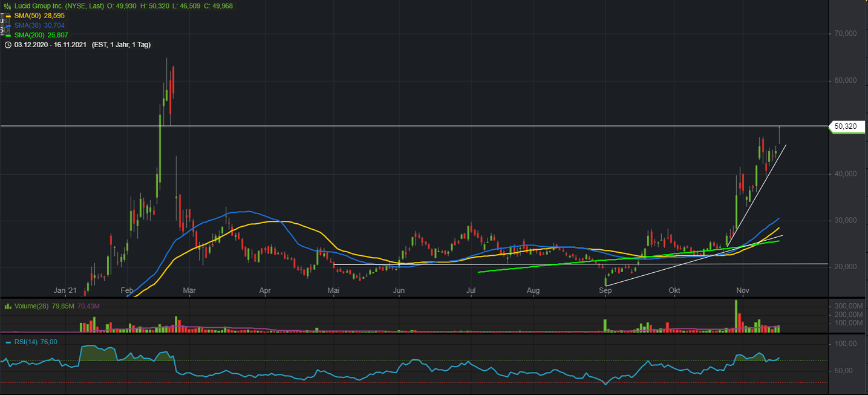Select the SMA(50) indicator label

(28, 16)
